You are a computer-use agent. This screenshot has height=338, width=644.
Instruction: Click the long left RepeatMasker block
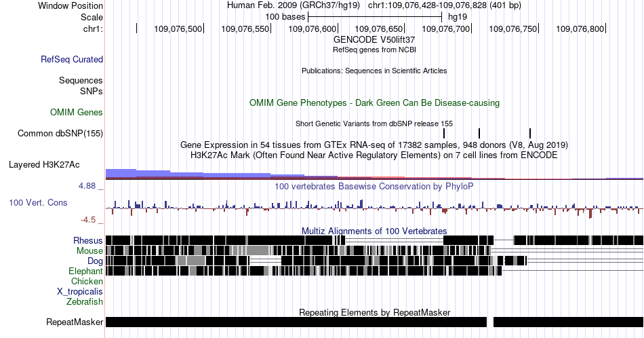tap(296, 322)
